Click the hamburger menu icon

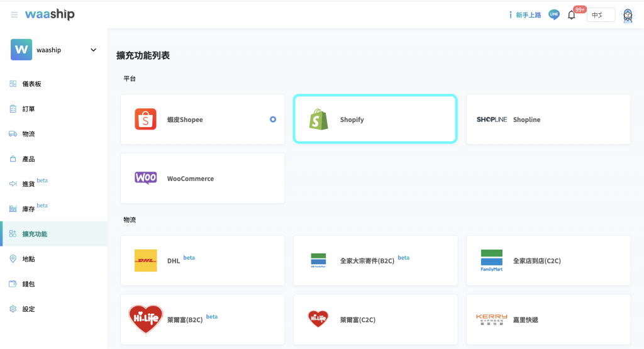point(14,14)
